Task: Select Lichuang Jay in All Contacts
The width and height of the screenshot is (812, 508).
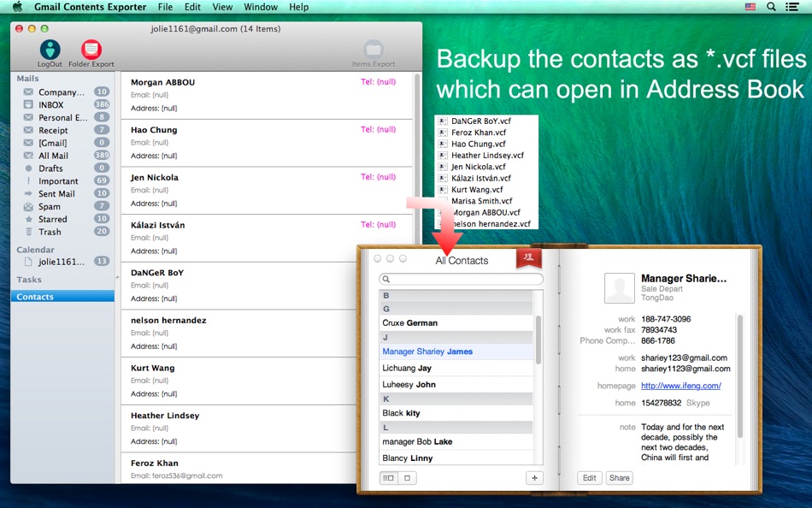Action: 456,368
